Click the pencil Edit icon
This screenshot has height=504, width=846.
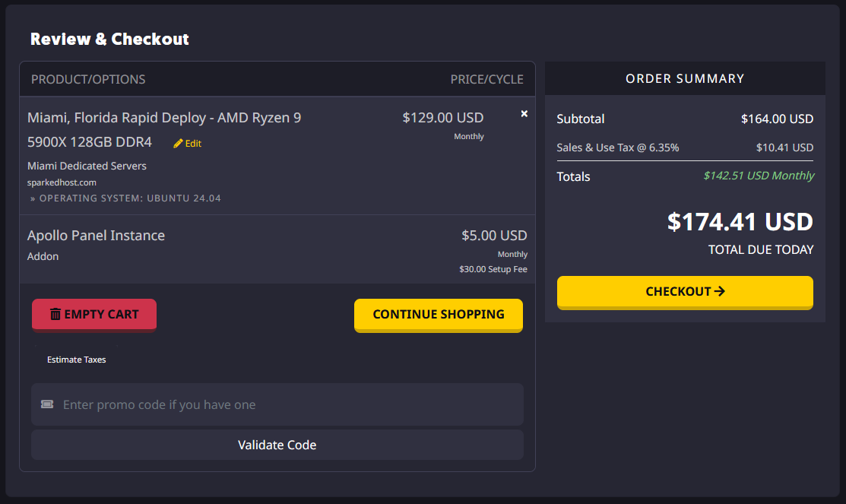[x=178, y=143]
